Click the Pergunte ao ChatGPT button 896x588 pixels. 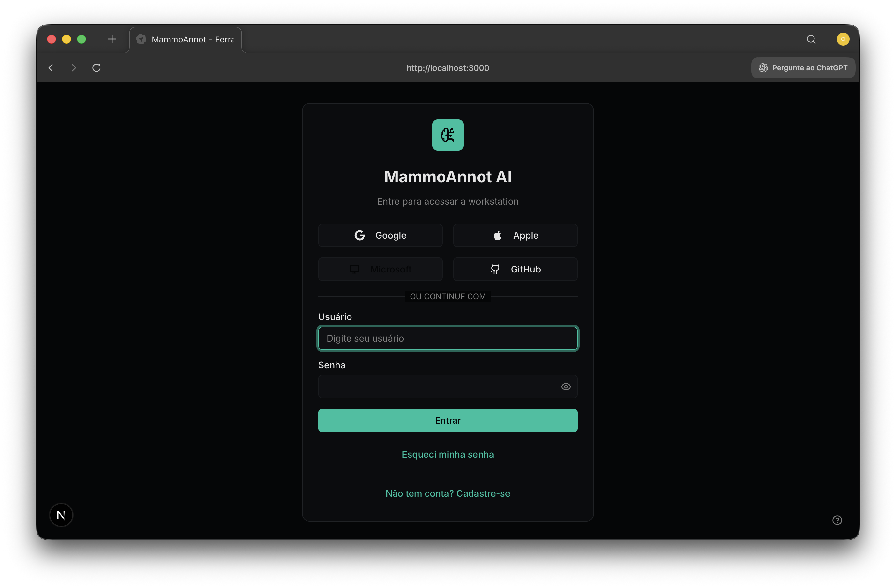point(803,68)
